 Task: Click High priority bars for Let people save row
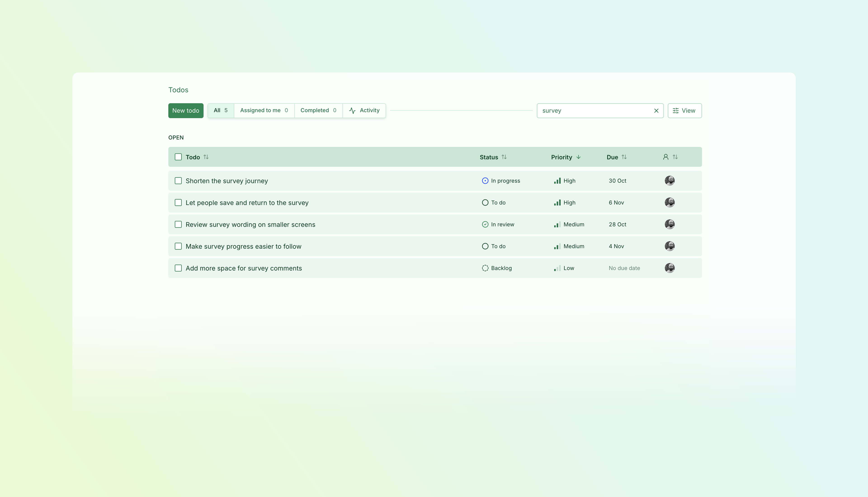pyautogui.click(x=557, y=202)
